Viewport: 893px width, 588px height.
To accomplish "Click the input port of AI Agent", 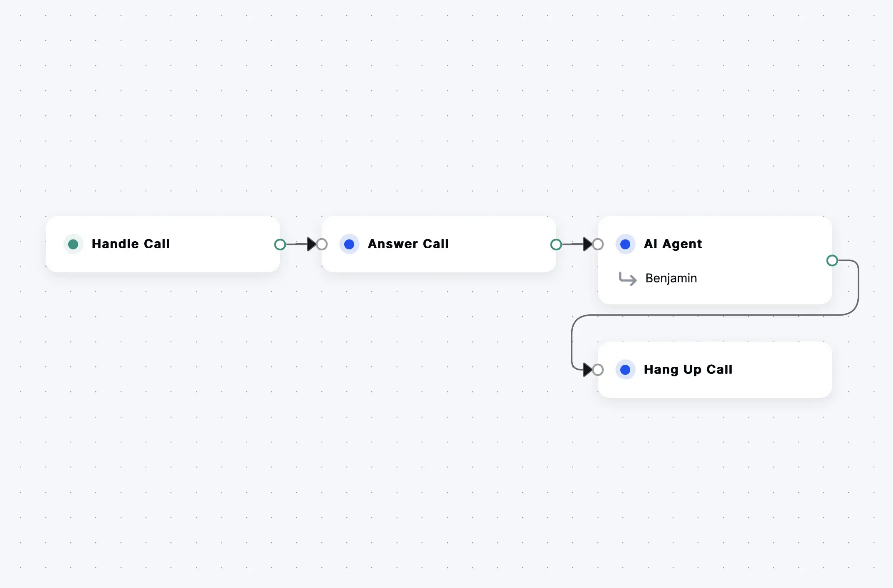I will pyautogui.click(x=598, y=244).
